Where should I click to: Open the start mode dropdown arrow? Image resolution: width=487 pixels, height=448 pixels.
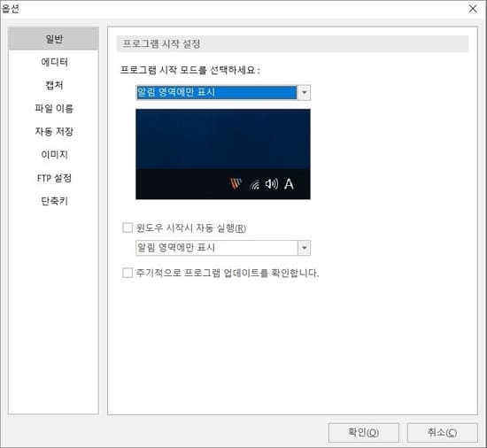coord(304,92)
